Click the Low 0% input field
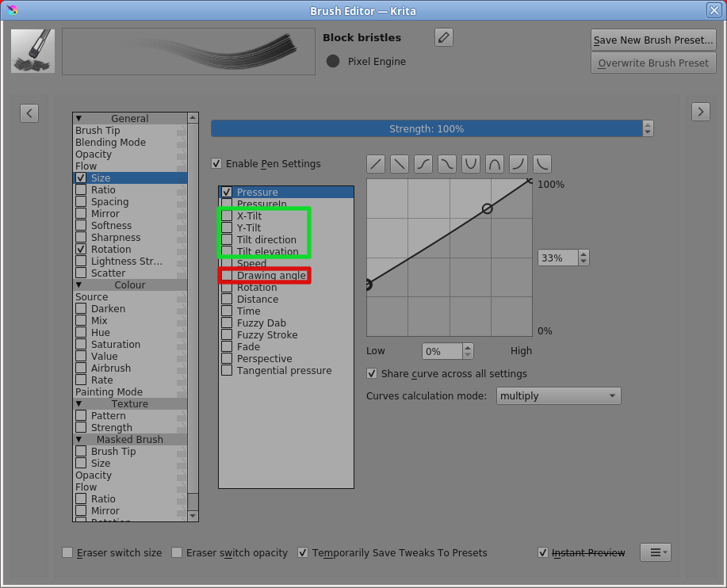The width and height of the screenshot is (727, 588). point(442,351)
